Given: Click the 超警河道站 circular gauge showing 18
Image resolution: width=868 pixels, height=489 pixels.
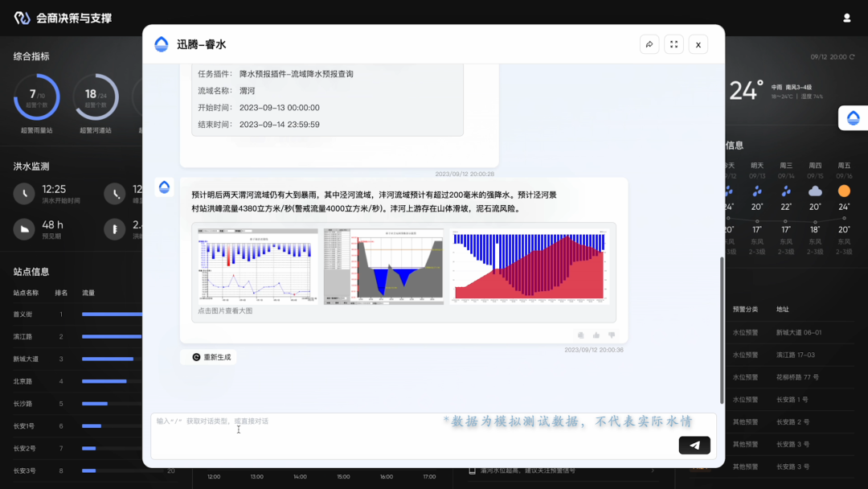Looking at the screenshot, I should (96, 97).
